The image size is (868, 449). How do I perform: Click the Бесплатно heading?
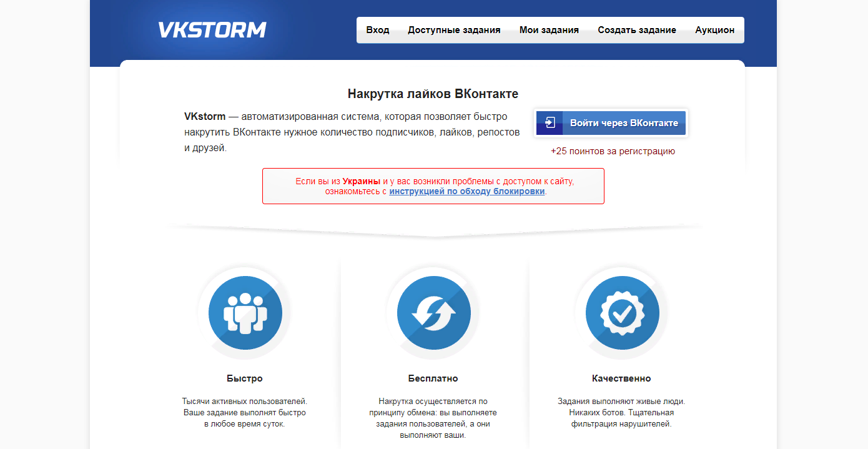point(433,378)
